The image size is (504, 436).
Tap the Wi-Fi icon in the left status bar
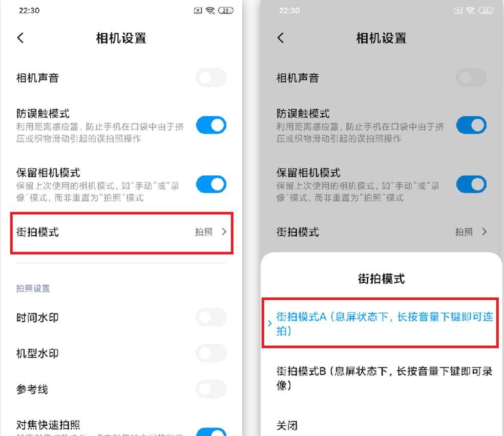pos(210,11)
